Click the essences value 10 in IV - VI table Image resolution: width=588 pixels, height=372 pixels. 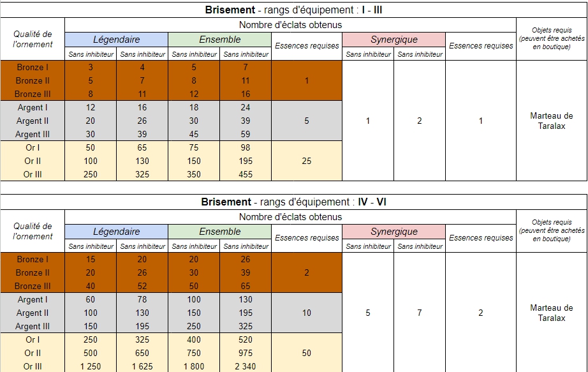coord(306,313)
